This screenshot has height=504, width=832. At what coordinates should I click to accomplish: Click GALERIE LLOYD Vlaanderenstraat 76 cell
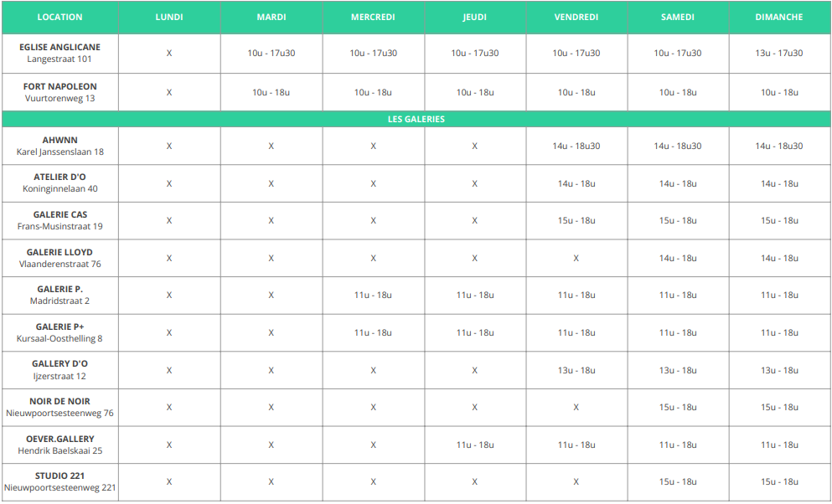pos(60,258)
